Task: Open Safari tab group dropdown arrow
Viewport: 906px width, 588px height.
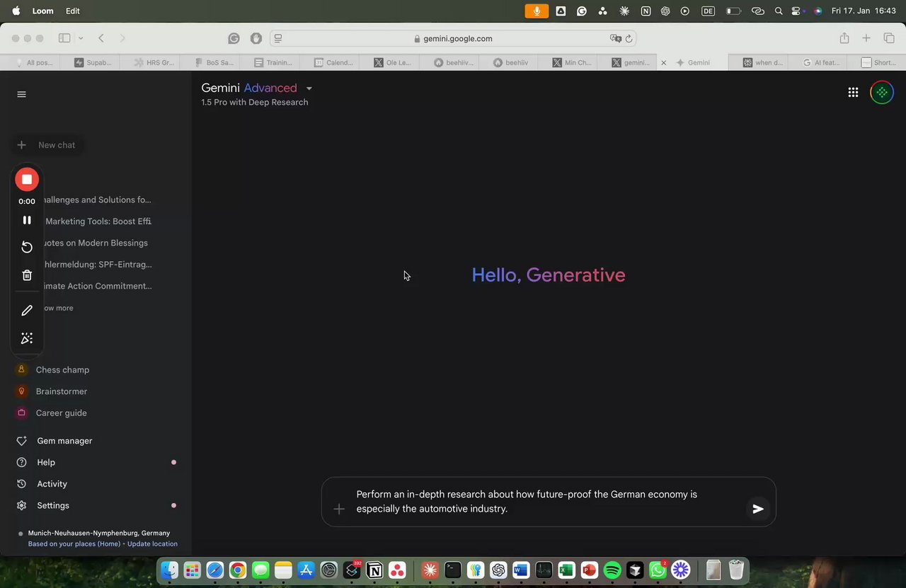Action: (x=81, y=38)
